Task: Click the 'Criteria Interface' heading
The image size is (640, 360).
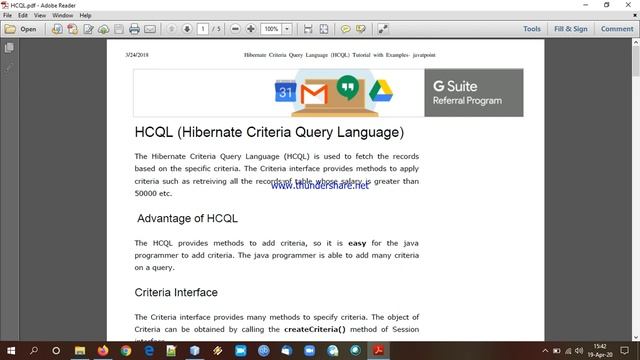Action: pyautogui.click(x=176, y=292)
